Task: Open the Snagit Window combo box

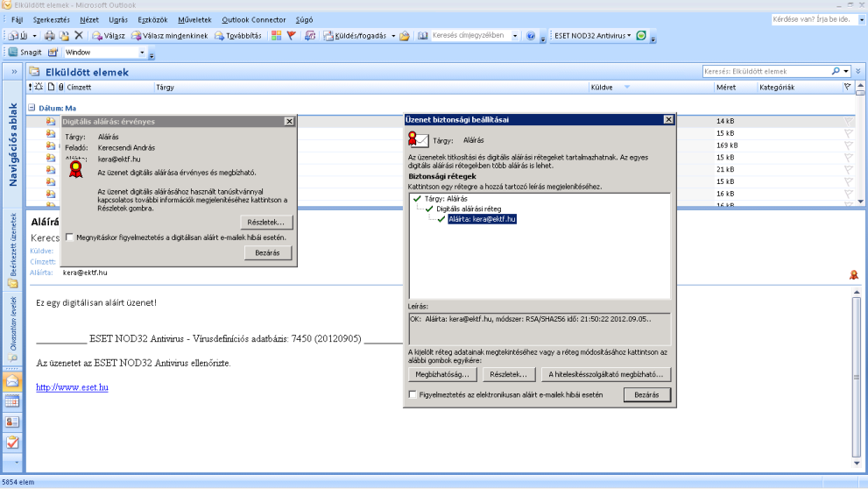Action: point(105,52)
